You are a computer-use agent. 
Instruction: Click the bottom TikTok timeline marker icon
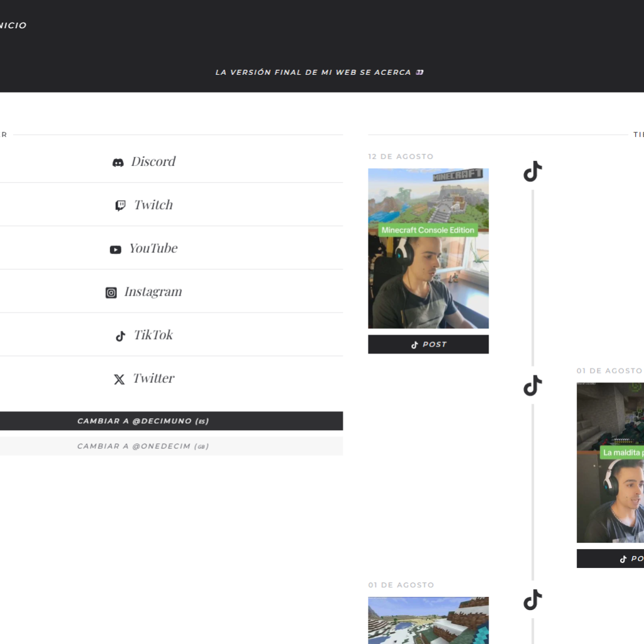pos(533,599)
